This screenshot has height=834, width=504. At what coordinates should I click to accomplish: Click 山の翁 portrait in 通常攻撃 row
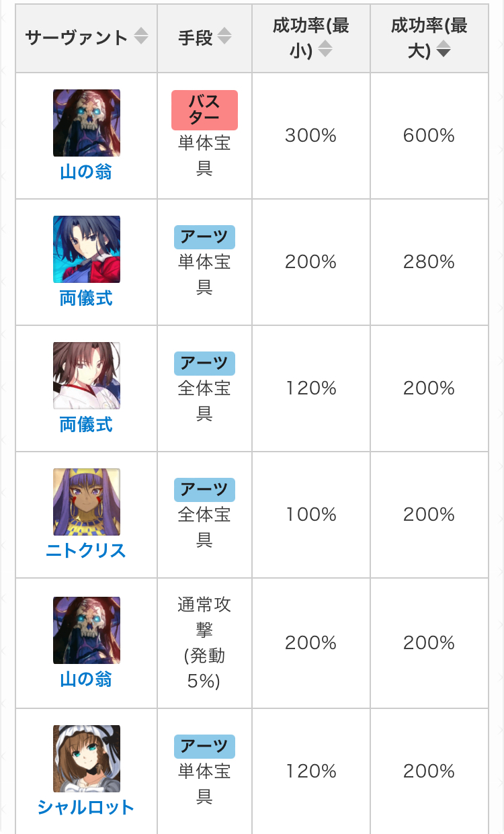87,630
